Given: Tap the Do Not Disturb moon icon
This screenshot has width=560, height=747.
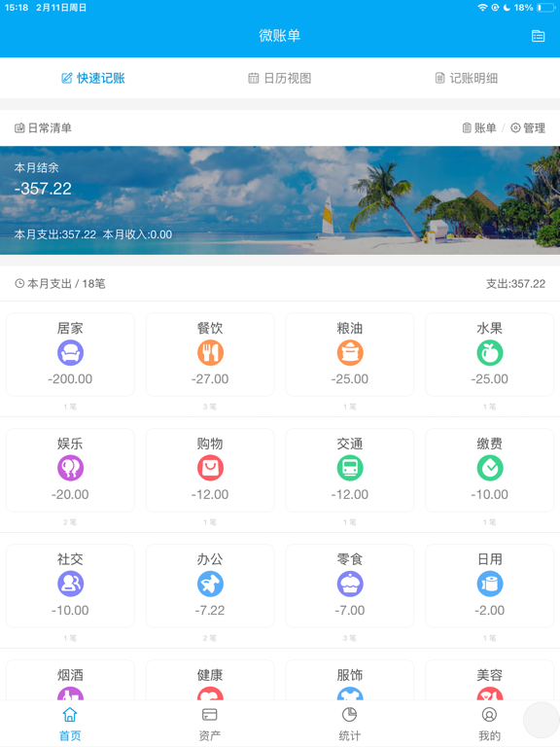Looking at the screenshot, I should point(507,8).
